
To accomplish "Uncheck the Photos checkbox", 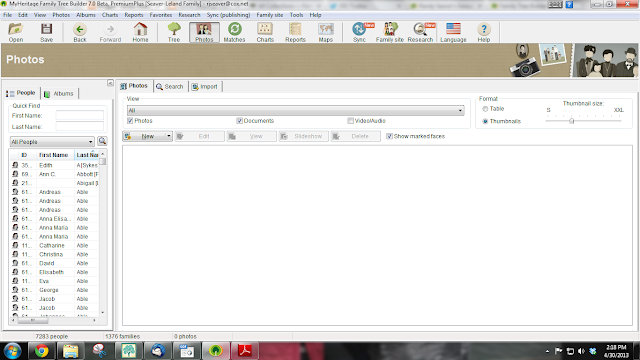I will (x=130, y=121).
